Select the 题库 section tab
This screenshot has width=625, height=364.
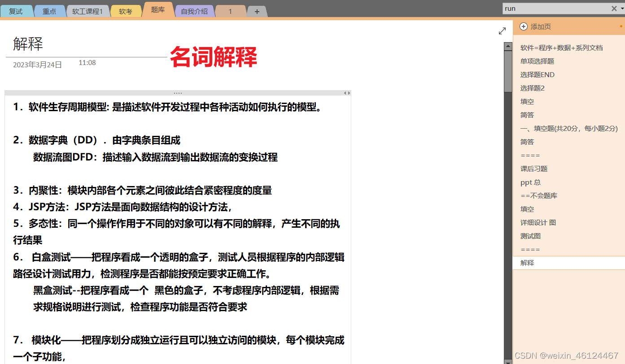[x=158, y=10]
